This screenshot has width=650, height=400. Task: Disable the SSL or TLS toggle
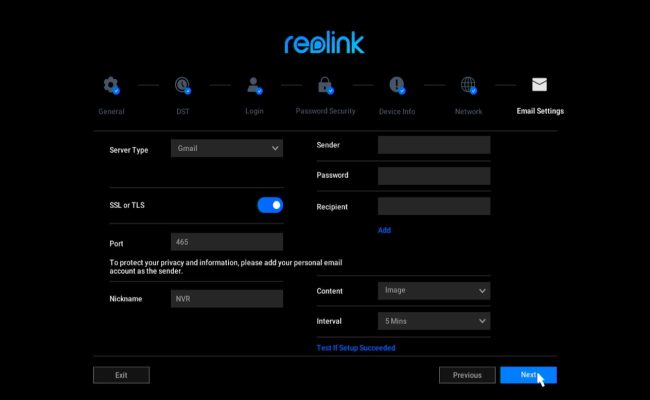[270, 205]
